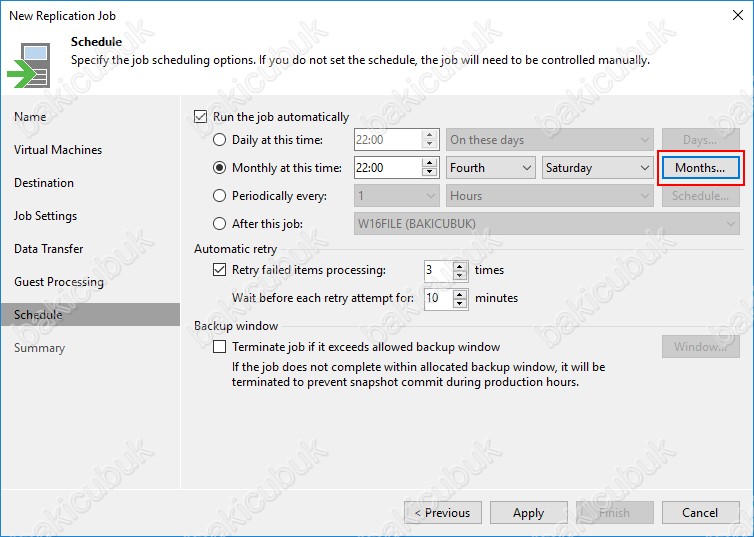Select the Schedule step

[x=90, y=314]
